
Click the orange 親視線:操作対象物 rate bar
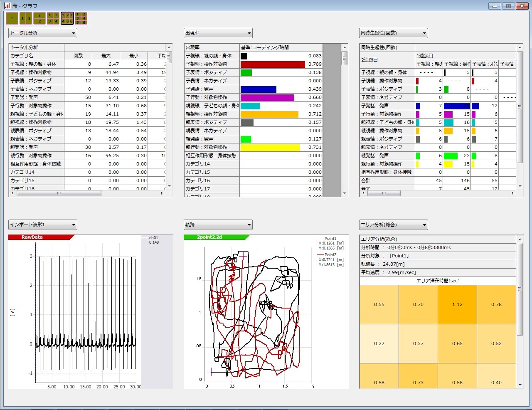coord(269,114)
